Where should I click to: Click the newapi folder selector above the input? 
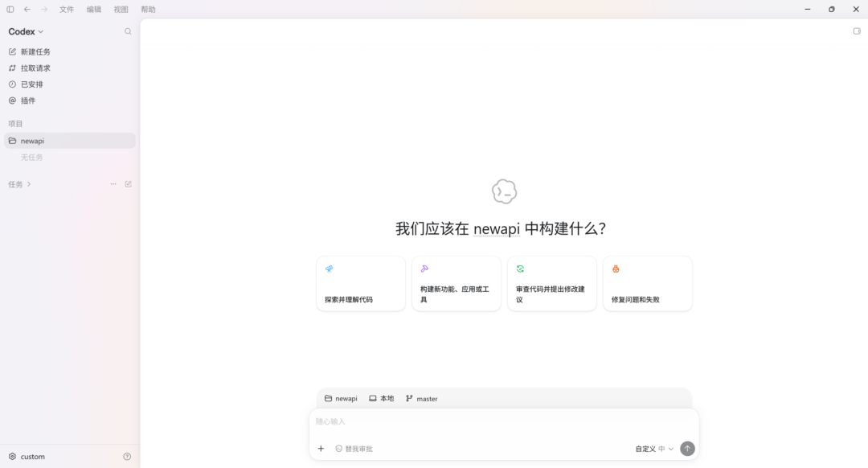(341, 399)
